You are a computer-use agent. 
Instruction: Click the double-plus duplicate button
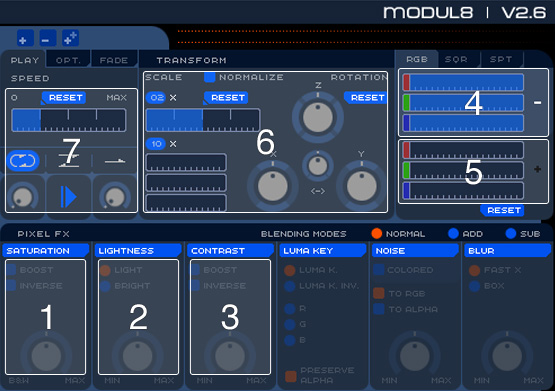(x=70, y=38)
